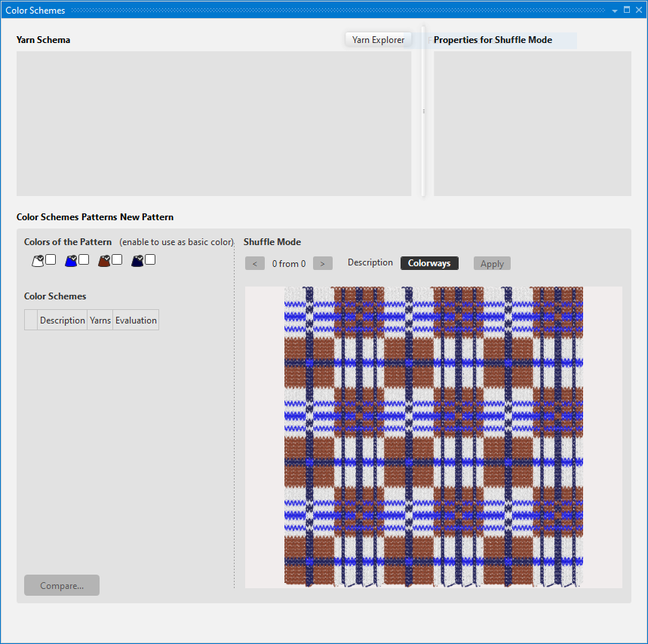
Task: Enable dark navy yarn as basic color
Action: (x=150, y=259)
